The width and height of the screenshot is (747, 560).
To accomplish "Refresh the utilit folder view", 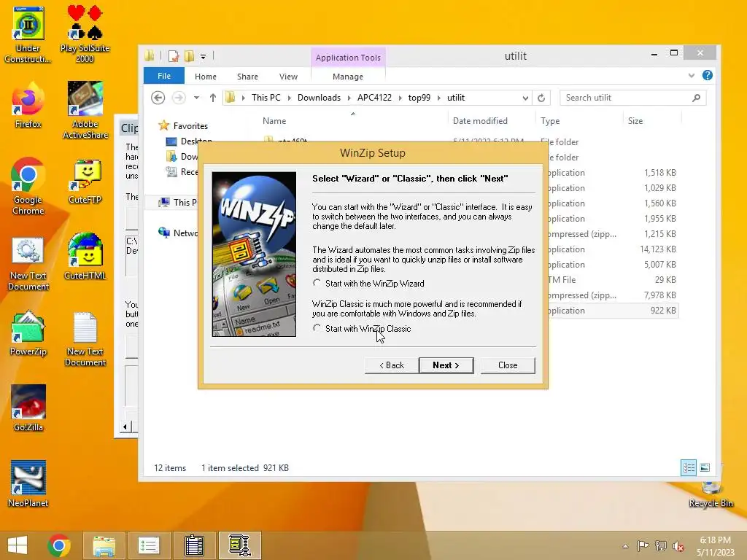I will pos(541,98).
